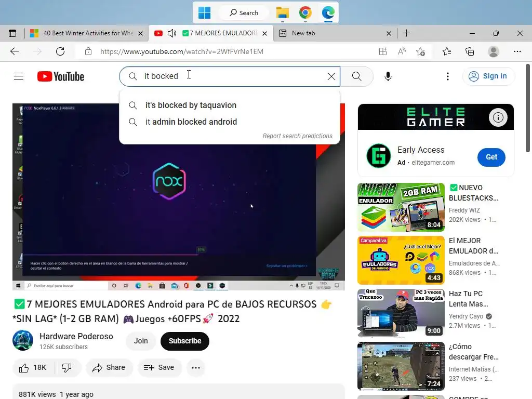This screenshot has width=532, height=399.
Task: Launch Google Chrome from taskbar
Action: click(x=305, y=13)
